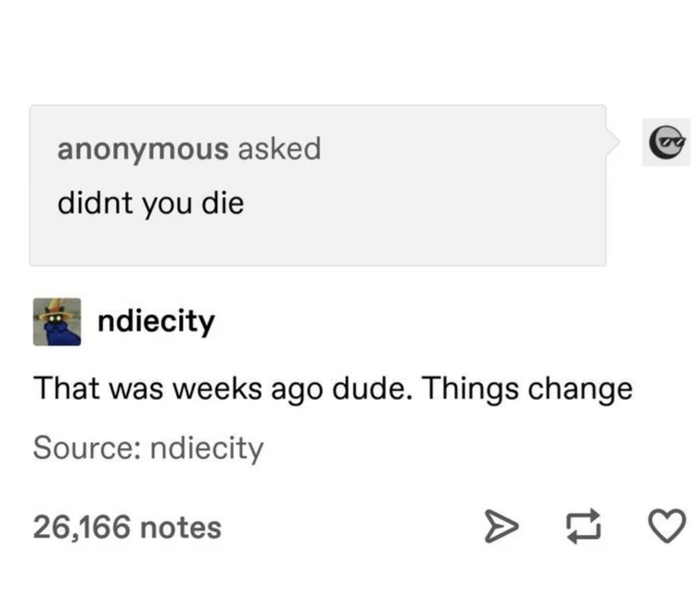The height and width of the screenshot is (611, 700).
Task: Click the 'didnt you die' question text
Action: tap(150, 202)
